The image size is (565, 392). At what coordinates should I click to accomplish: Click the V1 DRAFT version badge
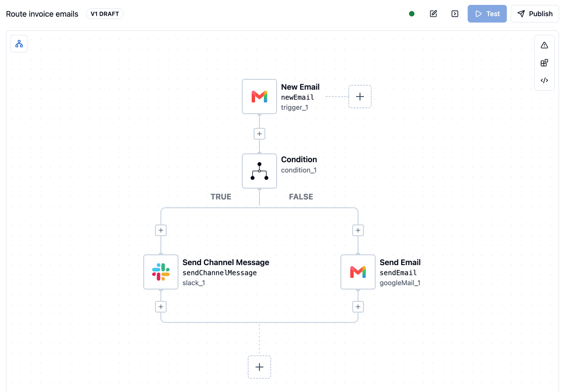(105, 14)
